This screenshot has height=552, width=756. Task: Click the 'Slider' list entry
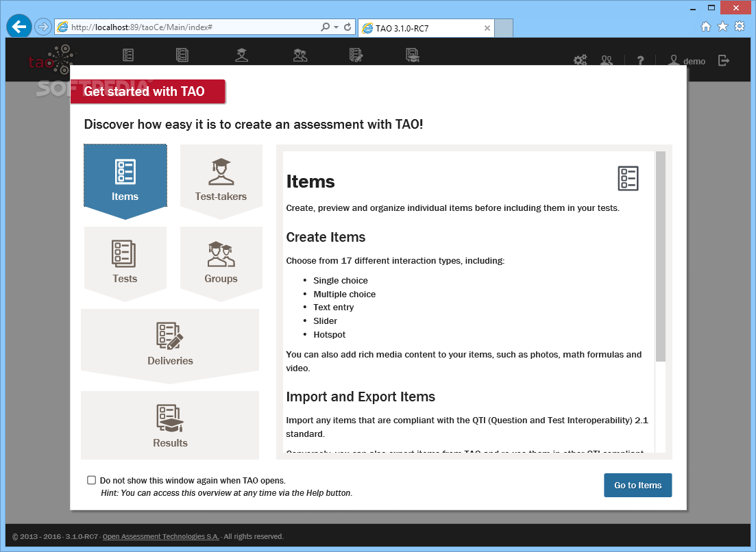(326, 321)
